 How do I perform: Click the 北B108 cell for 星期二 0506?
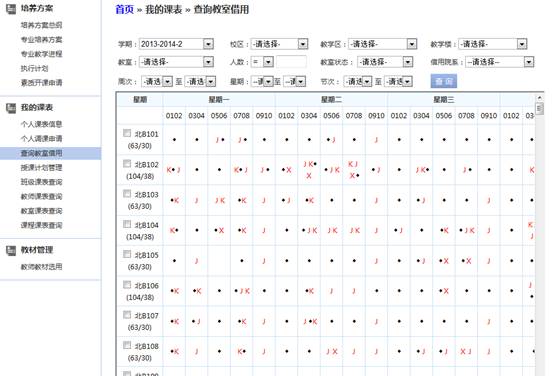(x=331, y=352)
